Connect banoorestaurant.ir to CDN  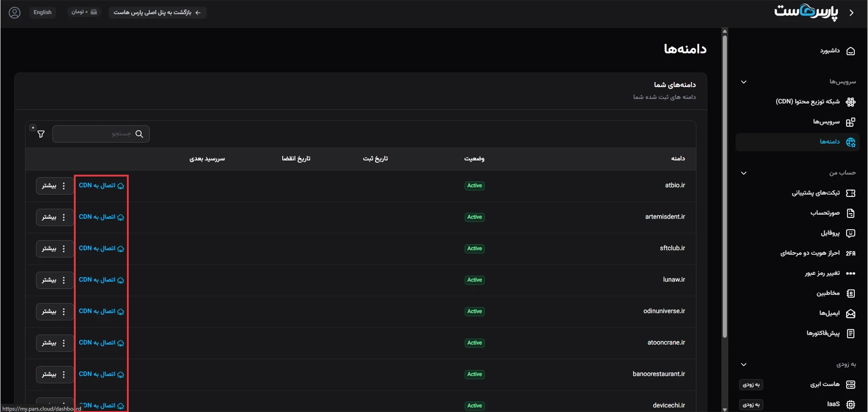click(x=102, y=374)
